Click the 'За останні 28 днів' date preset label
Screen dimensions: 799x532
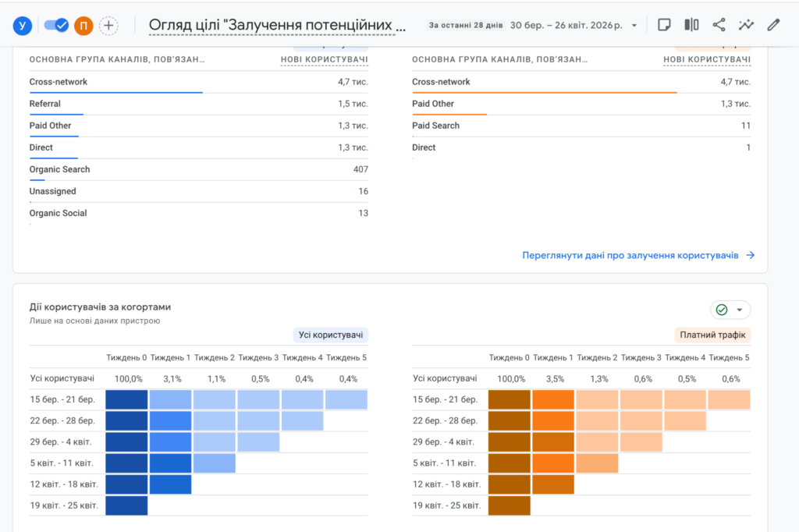click(466, 25)
